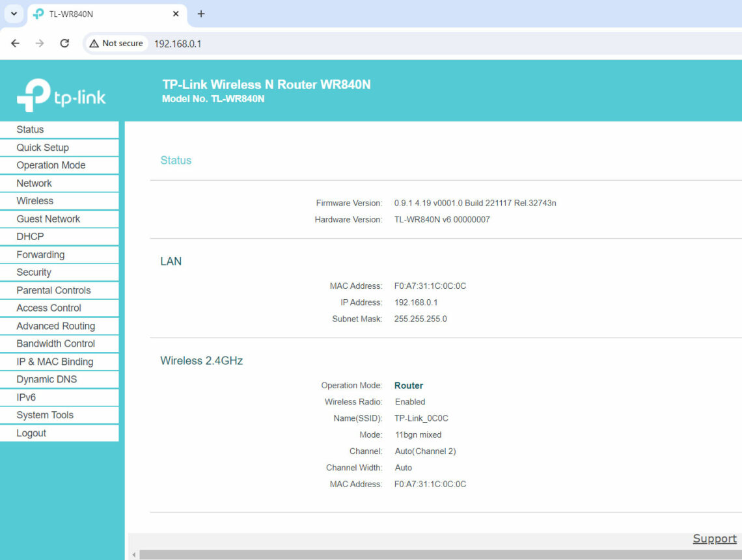Image resolution: width=742 pixels, height=560 pixels.
Task: Reload the router status page
Action: (64, 43)
